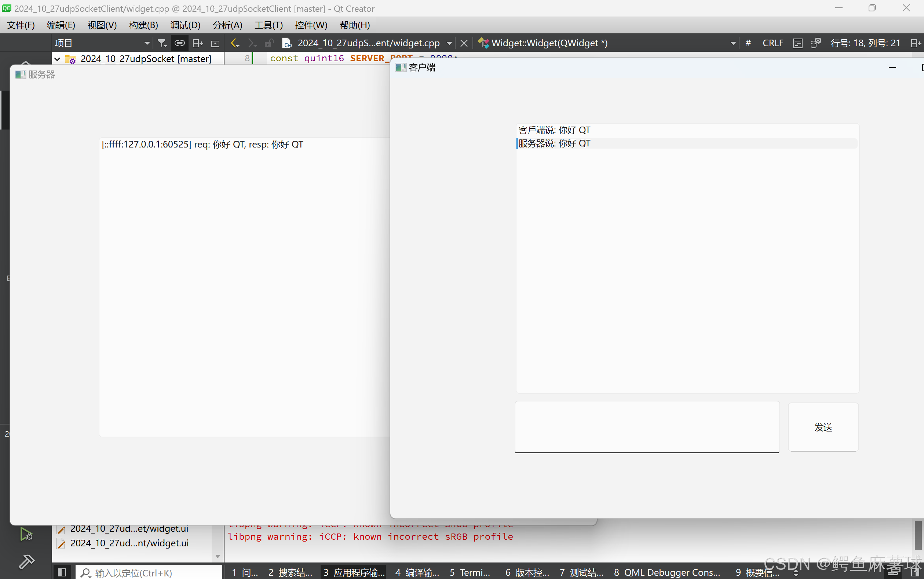This screenshot has width=924, height=579.
Task: Click line number 8 in the editor gutter
Action: click(x=247, y=58)
